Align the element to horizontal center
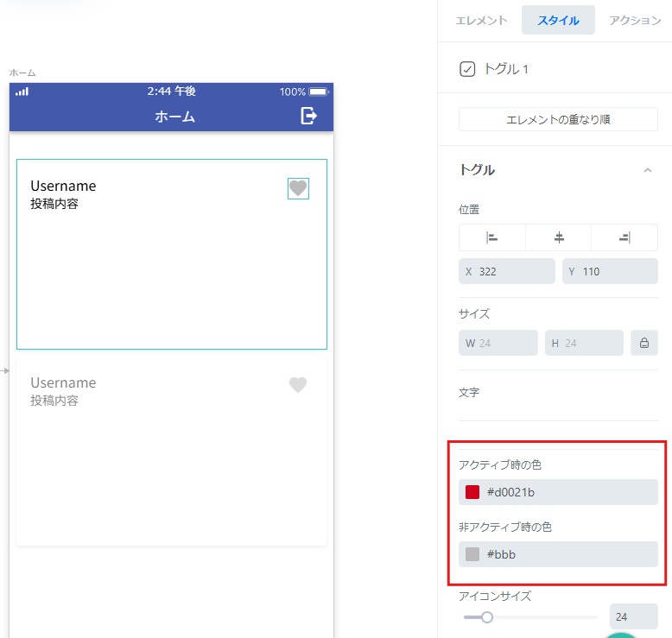 [x=559, y=237]
